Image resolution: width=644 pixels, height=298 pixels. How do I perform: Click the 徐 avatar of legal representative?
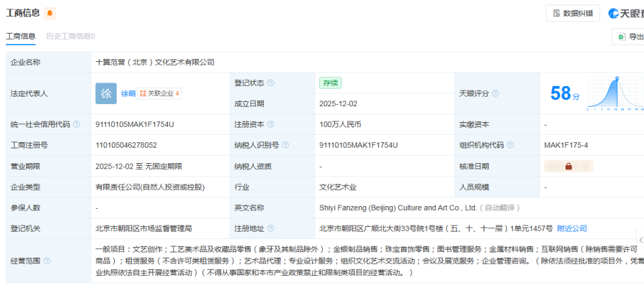(x=106, y=93)
